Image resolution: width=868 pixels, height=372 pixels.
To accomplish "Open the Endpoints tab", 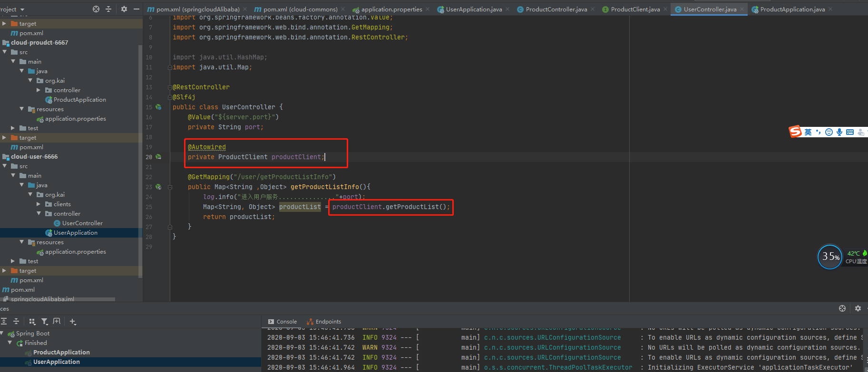I will 324,322.
